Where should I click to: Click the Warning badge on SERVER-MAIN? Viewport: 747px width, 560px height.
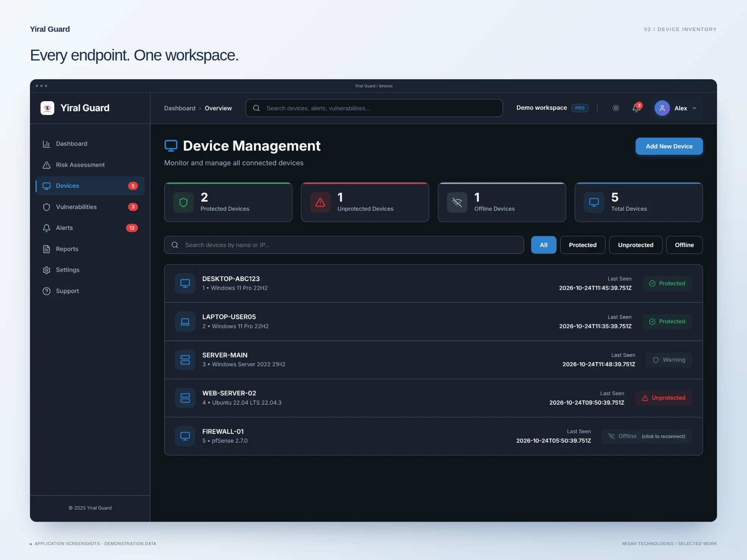tap(669, 360)
